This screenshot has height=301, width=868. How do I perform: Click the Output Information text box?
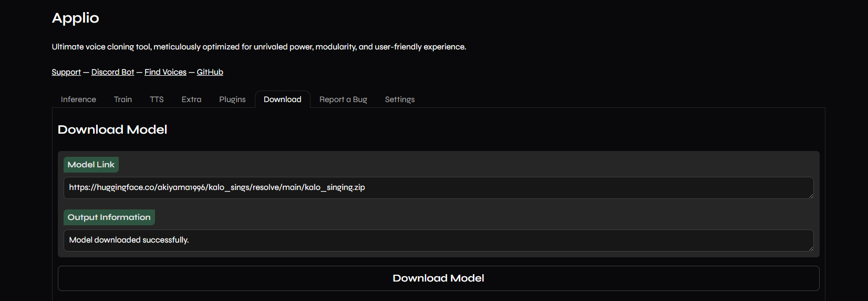(438, 240)
